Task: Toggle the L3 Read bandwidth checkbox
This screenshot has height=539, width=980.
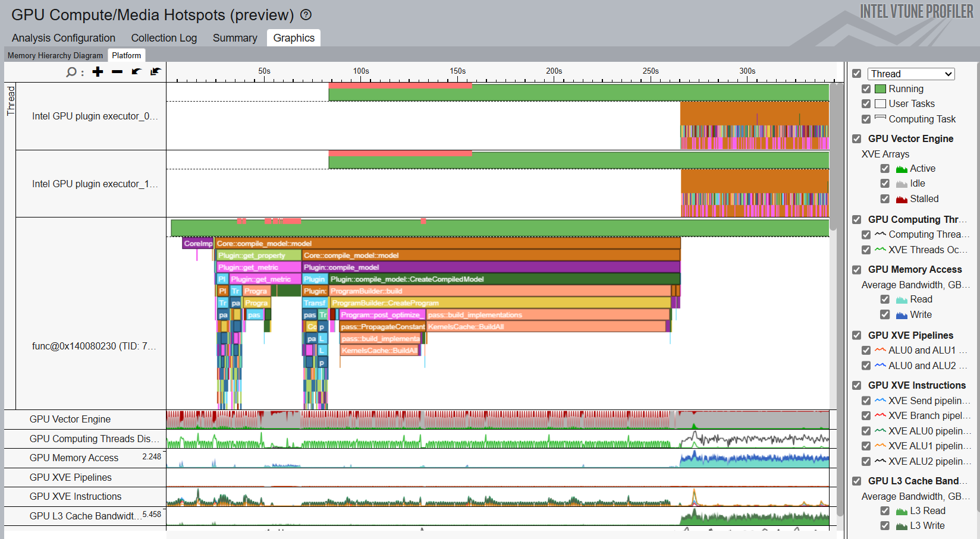Action: (885, 511)
